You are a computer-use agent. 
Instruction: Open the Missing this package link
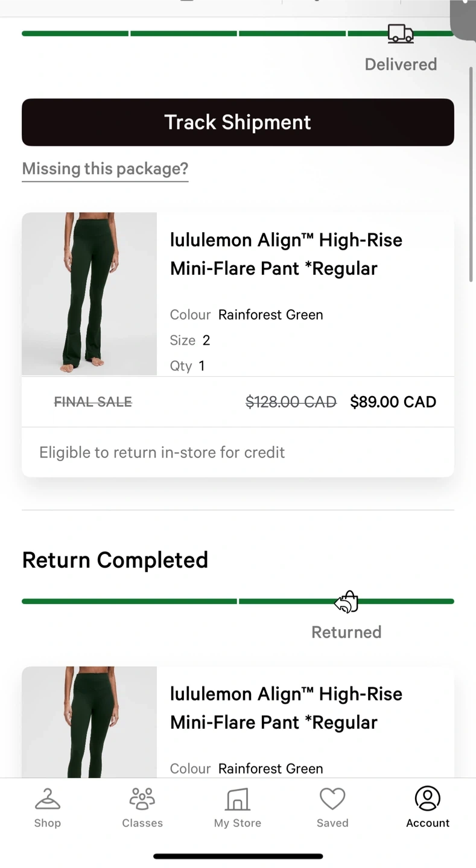[x=105, y=169]
